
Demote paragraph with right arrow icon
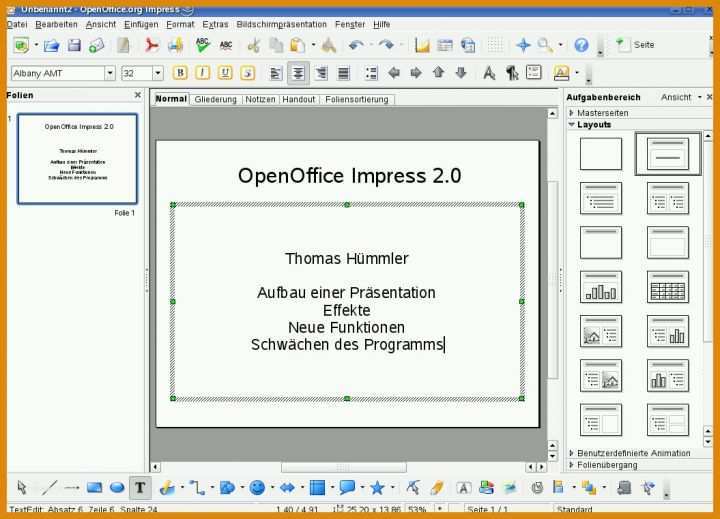point(416,73)
